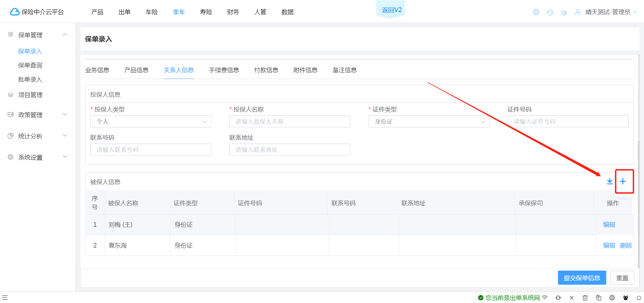The image size is (644, 303).
Task: Click the refresh icon in status bar
Action: pyautogui.click(x=558, y=298)
